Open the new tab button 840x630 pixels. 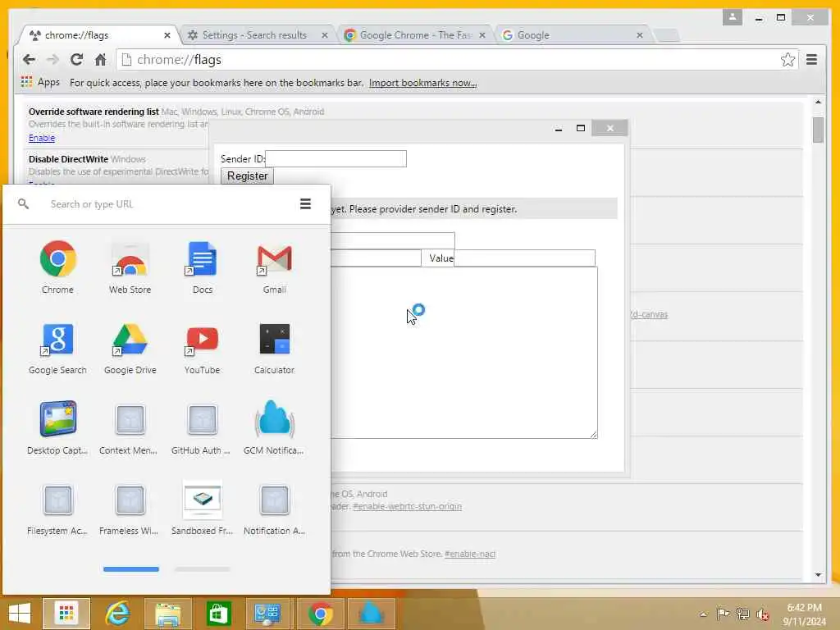[x=668, y=35]
